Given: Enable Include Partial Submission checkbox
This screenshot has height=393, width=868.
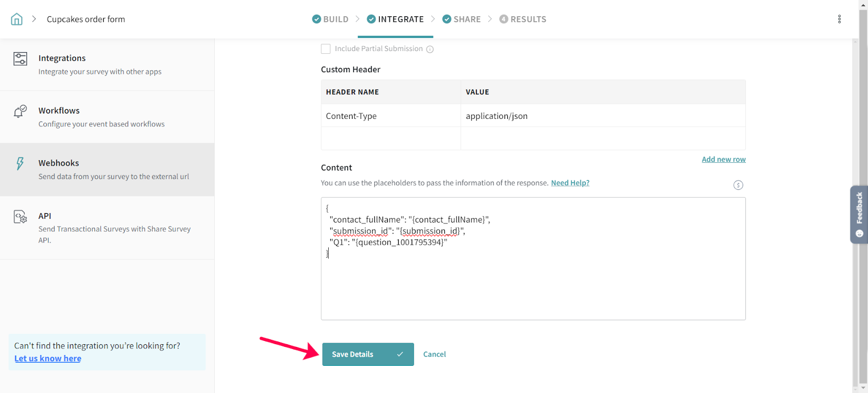Looking at the screenshot, I should [x=326, y=49].
